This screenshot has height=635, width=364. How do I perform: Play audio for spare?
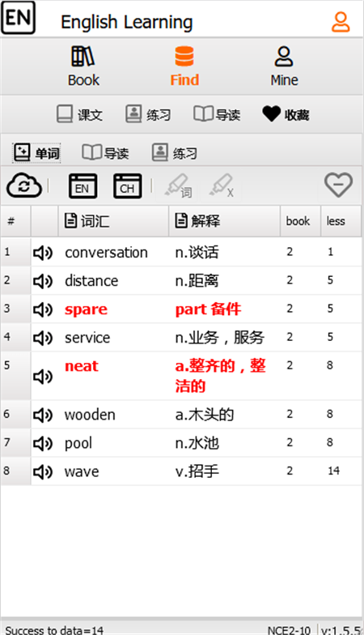pyautogui.click(x=43, y=309)
